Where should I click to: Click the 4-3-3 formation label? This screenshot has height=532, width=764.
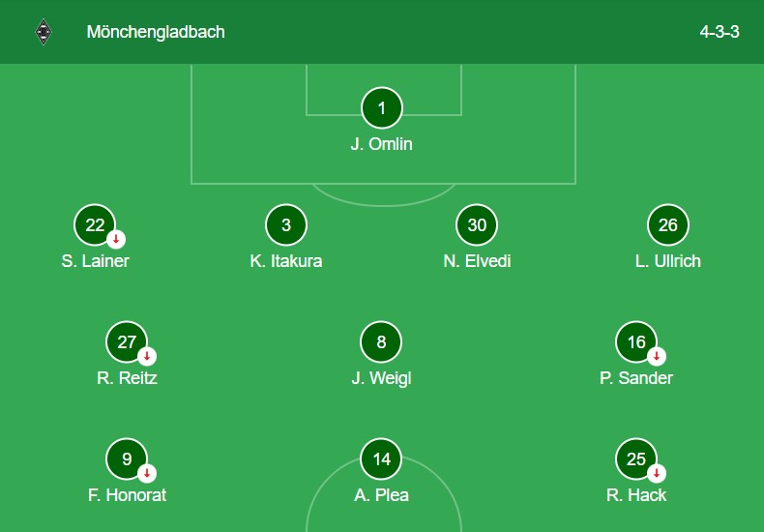tap(720, 32)
